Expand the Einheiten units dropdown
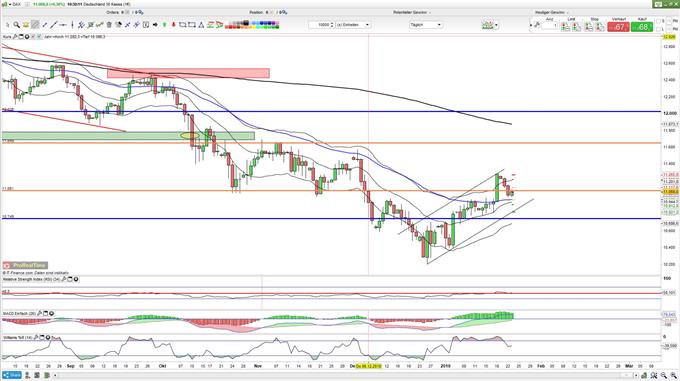The image size is (680, 381). click(353, 25)
